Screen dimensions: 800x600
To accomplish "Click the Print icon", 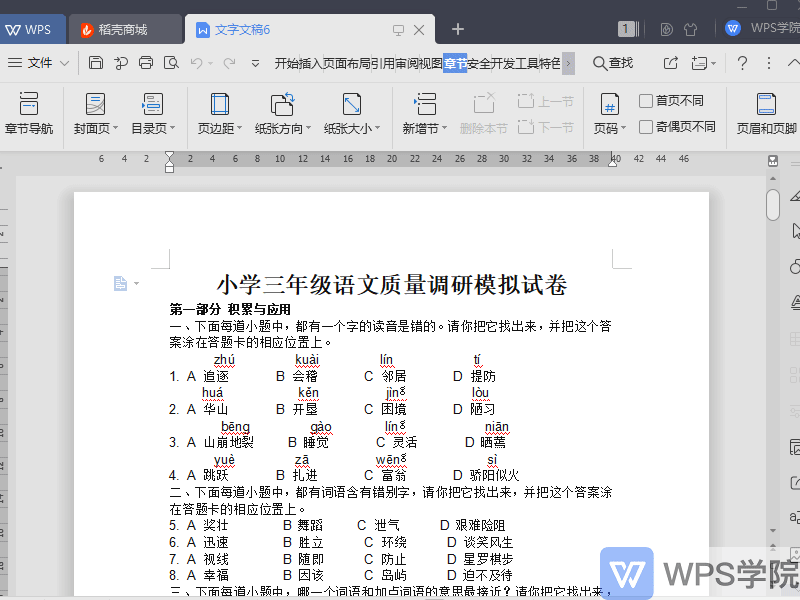I will tap(145, 61).
